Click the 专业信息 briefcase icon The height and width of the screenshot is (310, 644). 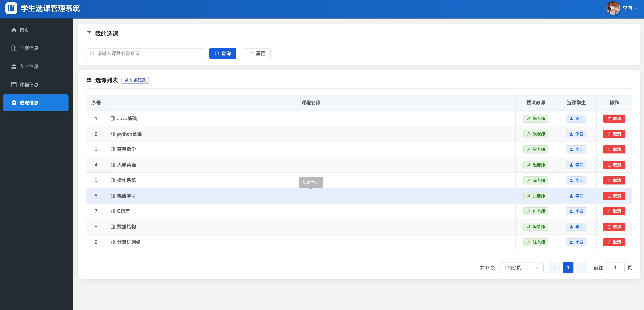click(14, 66)
